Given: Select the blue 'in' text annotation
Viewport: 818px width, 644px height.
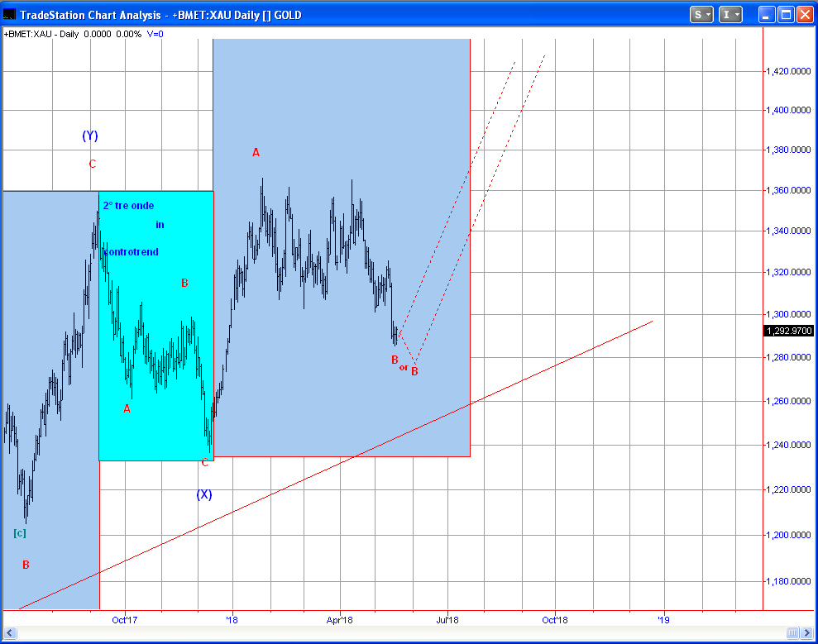Looking at the screenshot, I should click(x=160, y=225).
